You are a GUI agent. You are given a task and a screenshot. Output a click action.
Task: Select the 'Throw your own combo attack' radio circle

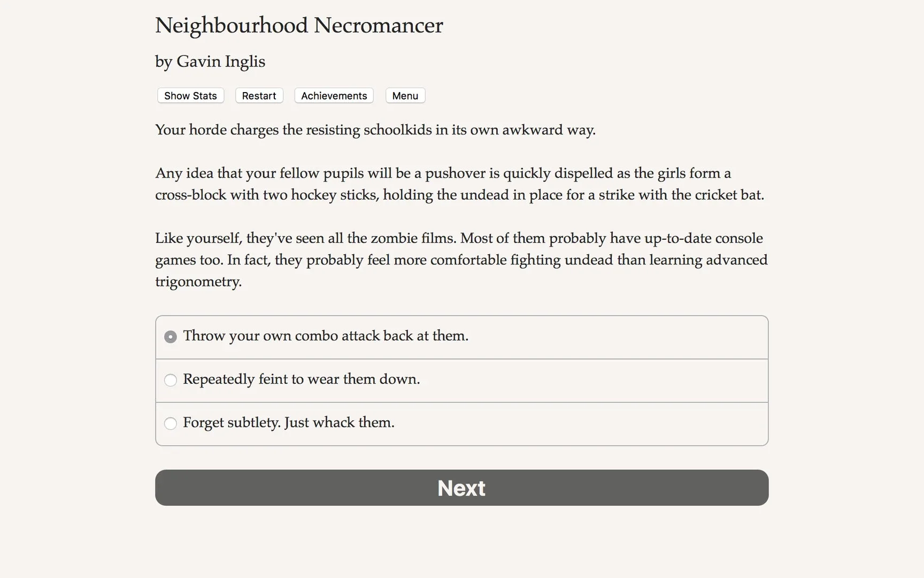(171, 337)
